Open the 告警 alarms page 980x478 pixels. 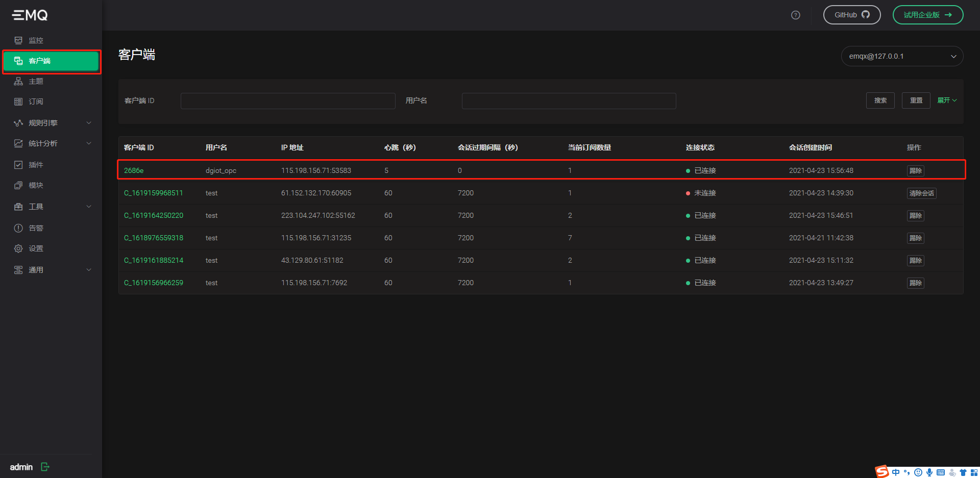coord(36,228)
